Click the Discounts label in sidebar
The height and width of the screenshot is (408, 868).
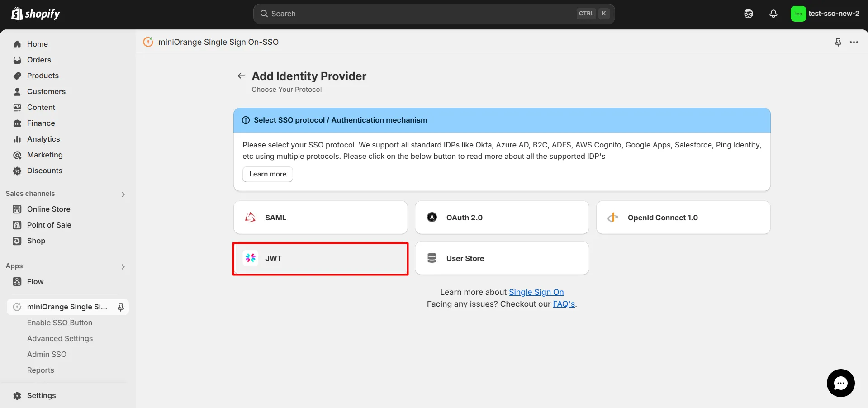tap(45, 171)
